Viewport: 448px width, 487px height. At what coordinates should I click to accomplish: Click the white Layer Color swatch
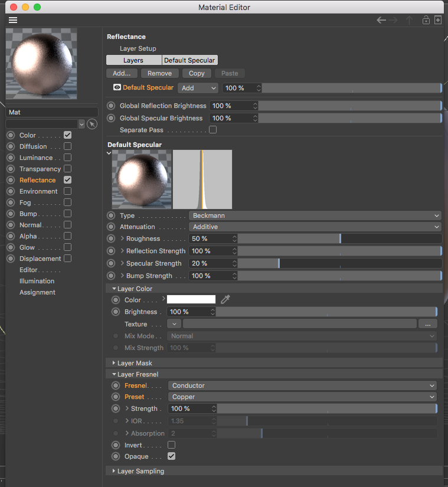(x=191, y=300)
